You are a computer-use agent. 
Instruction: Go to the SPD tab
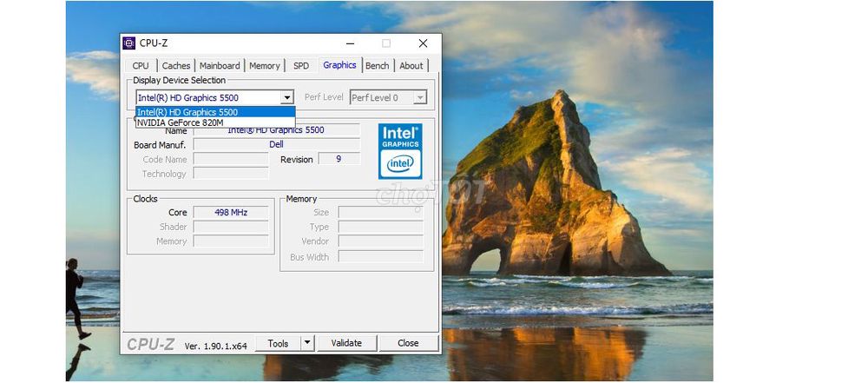point(301,65)
